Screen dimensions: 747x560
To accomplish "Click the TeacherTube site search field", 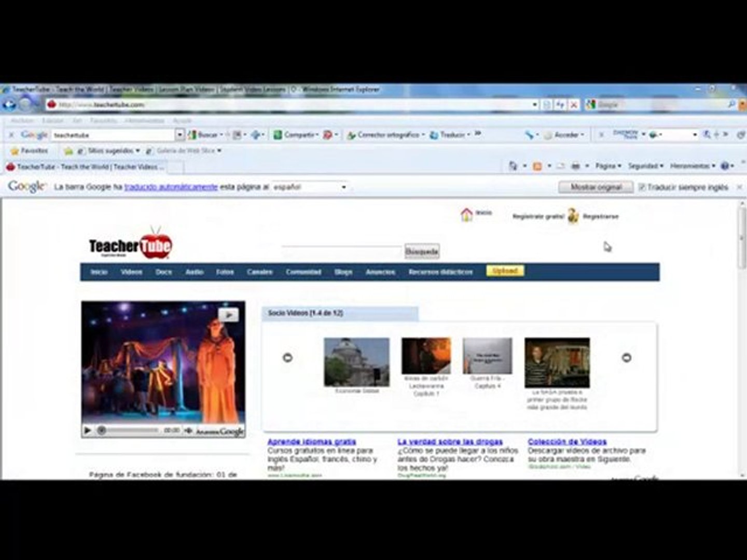I will pos(342,252).
